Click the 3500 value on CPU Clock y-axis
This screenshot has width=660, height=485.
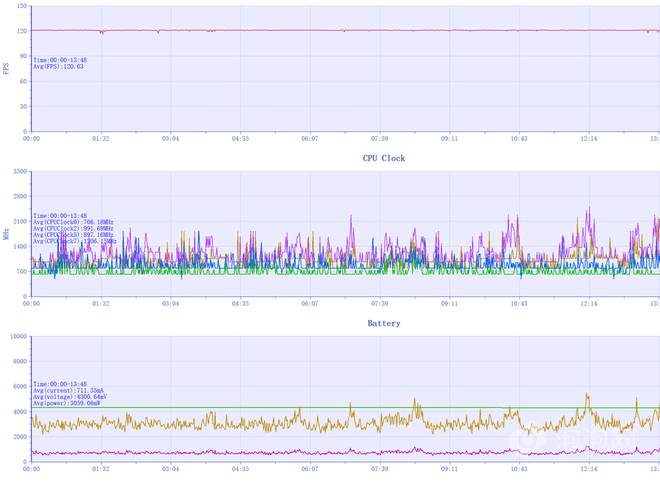pos(18,172)
